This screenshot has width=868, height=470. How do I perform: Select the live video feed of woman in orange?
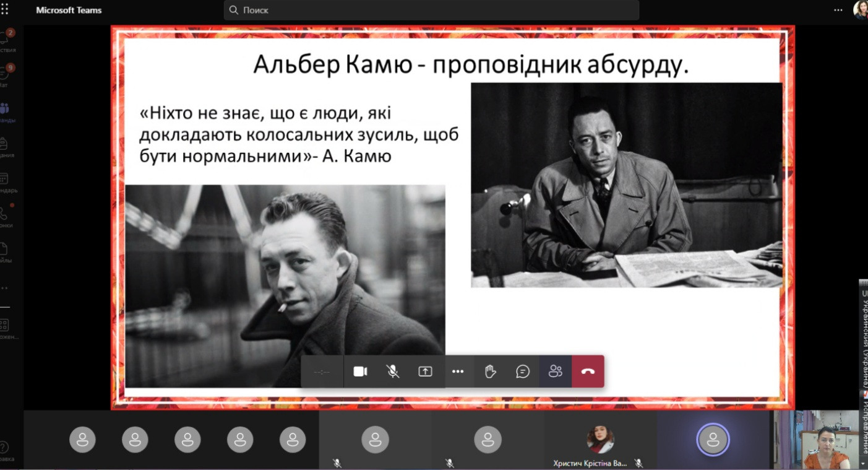pos(815,439)
